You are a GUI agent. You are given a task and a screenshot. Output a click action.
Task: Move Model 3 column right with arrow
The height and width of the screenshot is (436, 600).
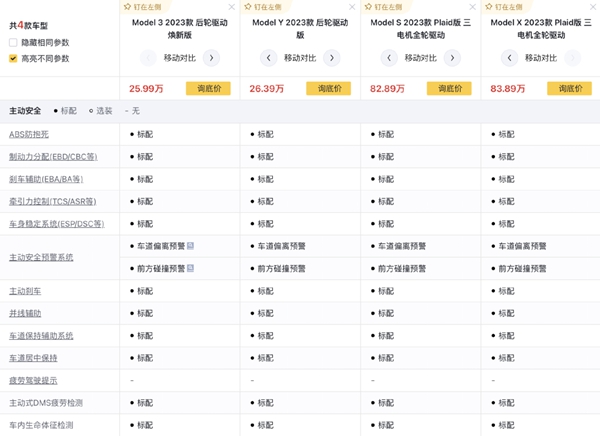pyautogui.click(x=211, y=58)
